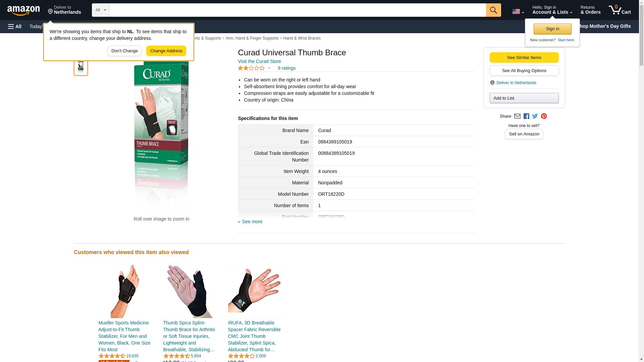This screenshot has width=644, height=362.
Task: Click the search magnifier button
Action: point(493,10)
